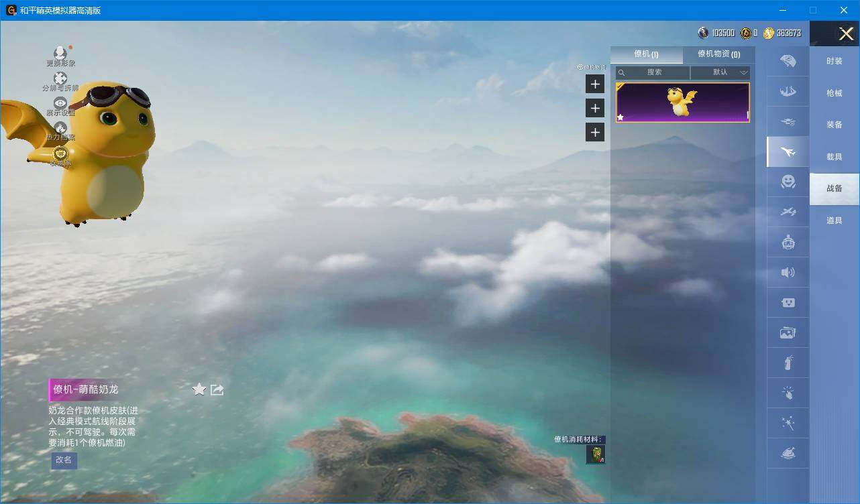
Task: Click the 僚机-萌酷奶龙 title label
Action: point(86,389)
